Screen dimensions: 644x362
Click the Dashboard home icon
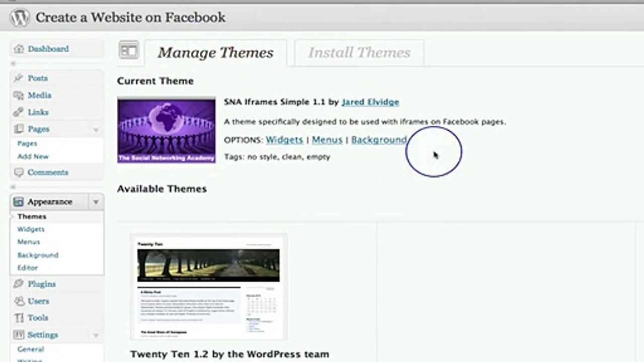point(19,49)
